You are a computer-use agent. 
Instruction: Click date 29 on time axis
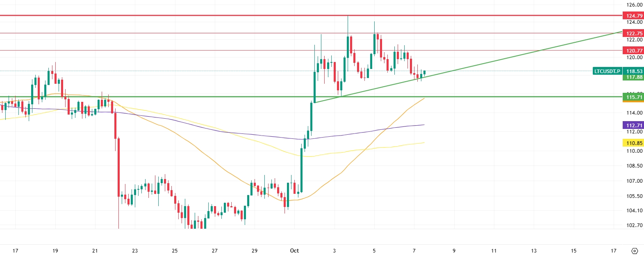coord(254,250)
